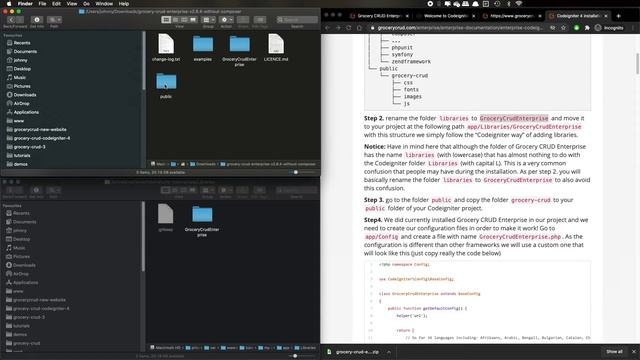
Task: Click browser home button
Action: (x=359, y=28)
